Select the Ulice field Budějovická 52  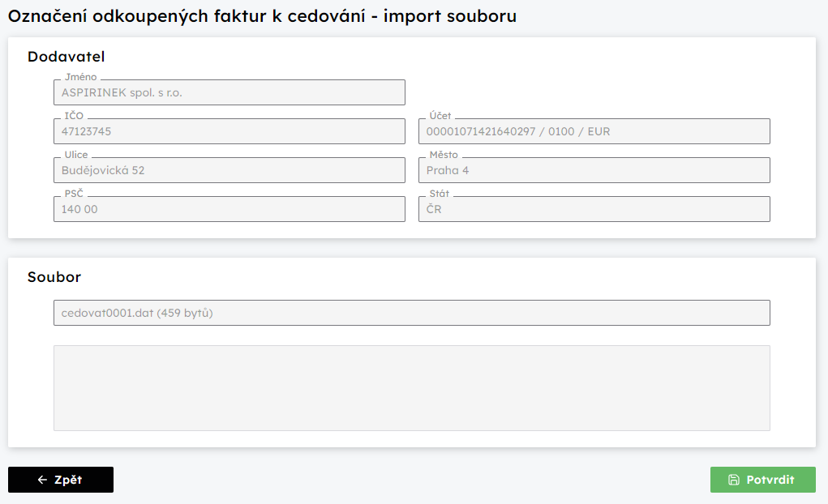pyautogui.click(x=230, y=170)
